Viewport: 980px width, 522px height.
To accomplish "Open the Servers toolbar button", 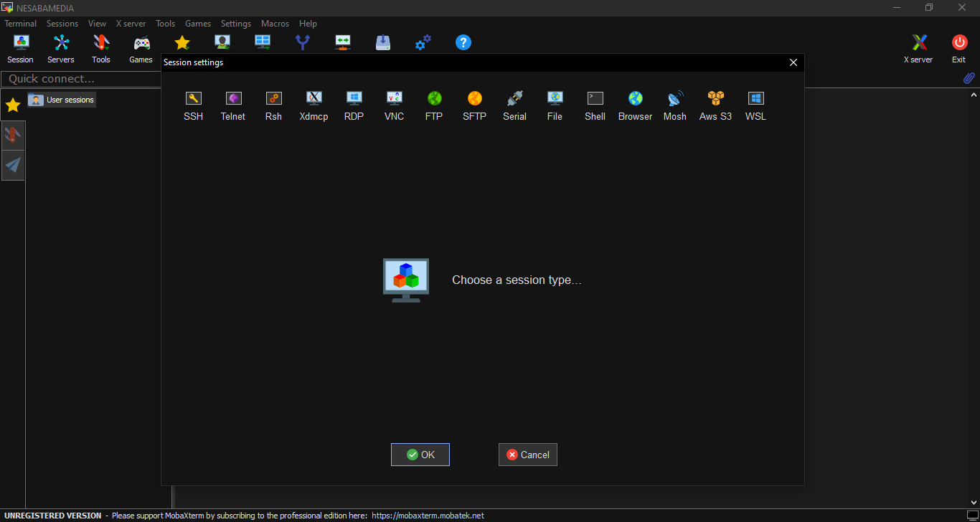I will [61, 49].
